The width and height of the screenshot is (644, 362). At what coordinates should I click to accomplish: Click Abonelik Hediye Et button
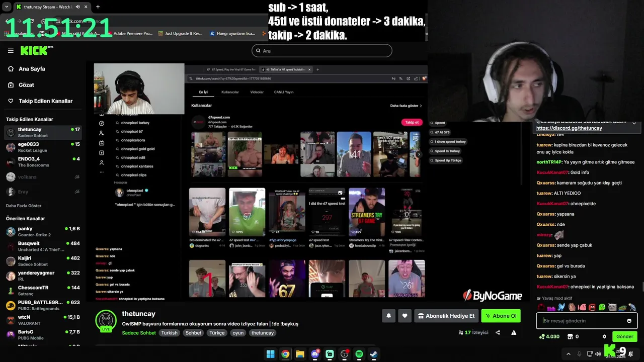[x=446, y=316]
